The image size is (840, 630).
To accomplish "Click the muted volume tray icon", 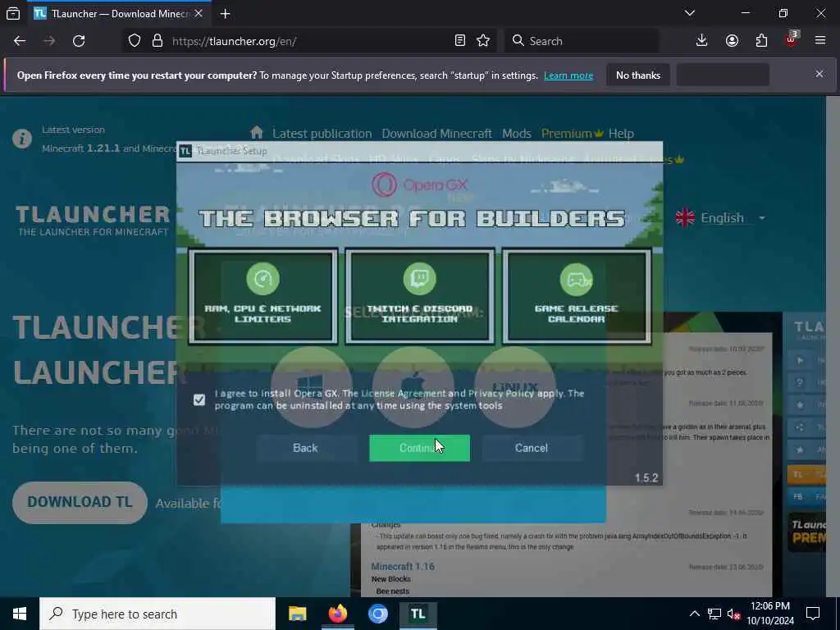I will (733, 614).
